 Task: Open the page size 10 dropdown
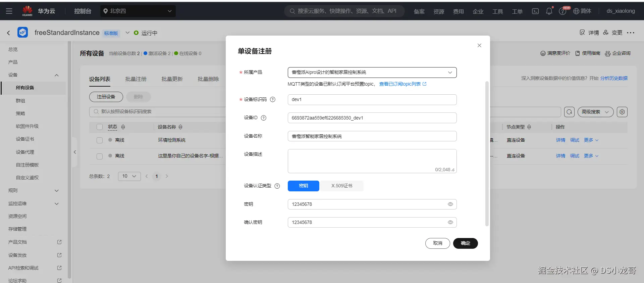pyautogui.click(x=129, y=176)
